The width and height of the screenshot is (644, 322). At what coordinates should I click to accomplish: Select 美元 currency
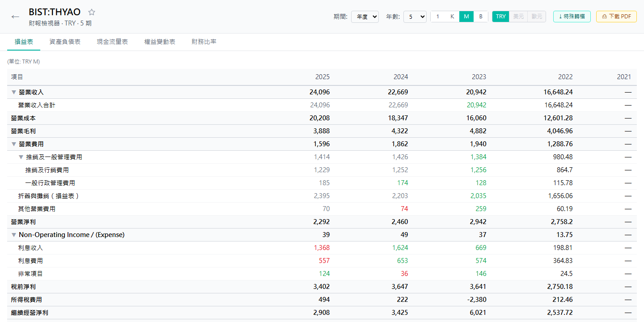[x=519, y=17]
